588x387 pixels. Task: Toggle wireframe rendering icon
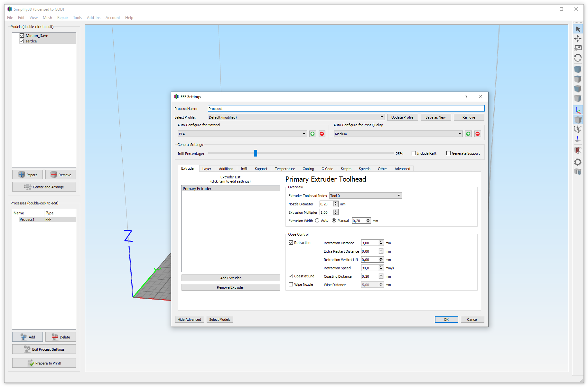[x=578, y=129]
